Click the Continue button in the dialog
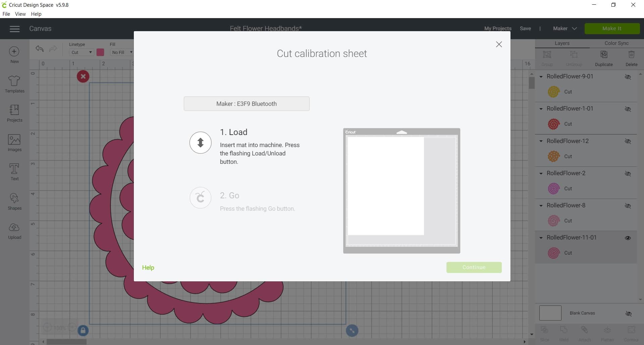Image resolution: width=644 pixels, height=345 pixels. click(474, 267)
